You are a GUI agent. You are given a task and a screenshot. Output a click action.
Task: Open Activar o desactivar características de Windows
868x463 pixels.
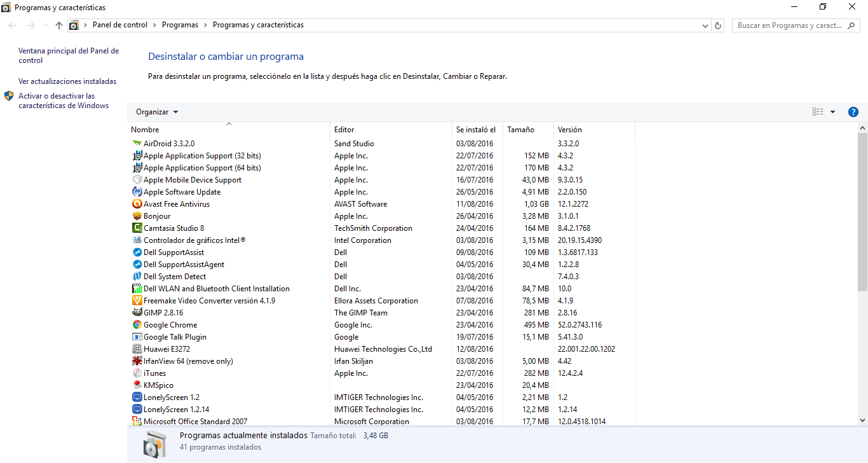tap(64, 101)
